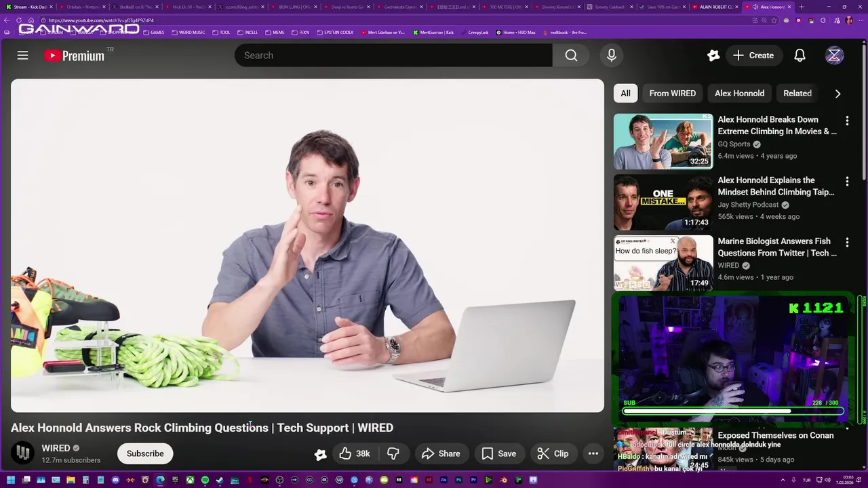Viewport: 868px width, 488px height.
Task: Go to browser home page
Action: (x=31, y=20)
